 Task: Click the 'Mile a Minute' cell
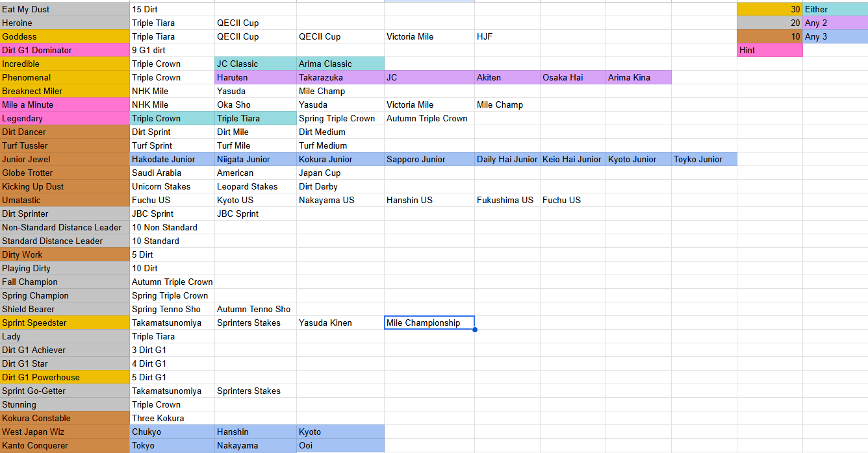pyautogui.click(x=65, y=104)
